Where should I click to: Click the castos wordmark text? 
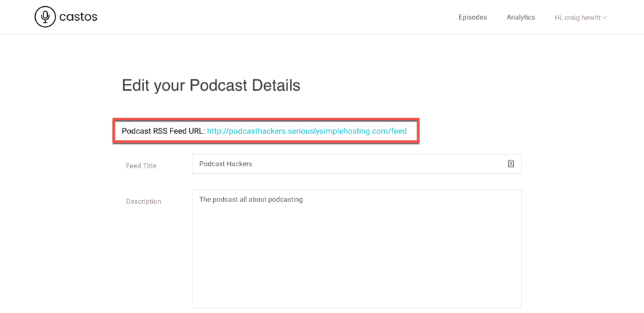[78, 17]
